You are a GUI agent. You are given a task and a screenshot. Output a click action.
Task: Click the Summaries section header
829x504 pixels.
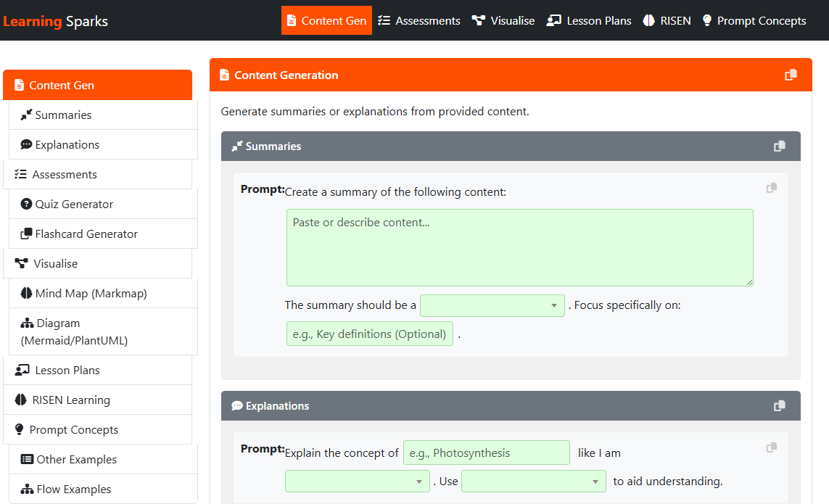[x=511, y=146]
